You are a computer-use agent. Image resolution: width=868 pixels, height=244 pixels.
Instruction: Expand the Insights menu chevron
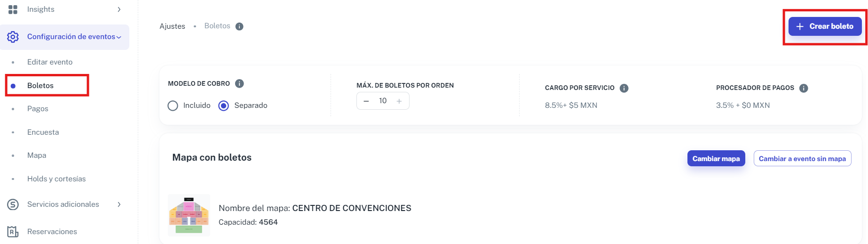(119, 9)
